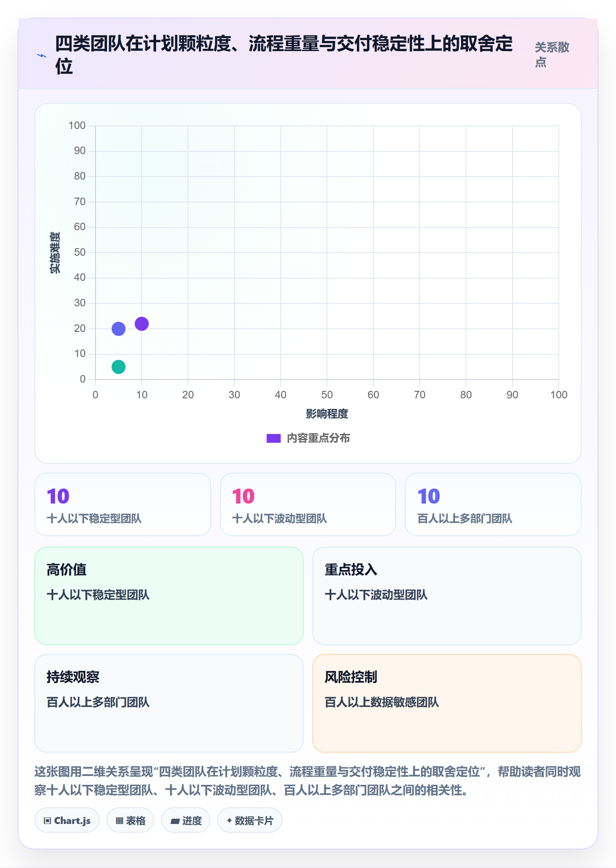Click 百人以上数据敏感团队 text in the risk card
Viewport: 616px width, 868px height.
point(381,702)
